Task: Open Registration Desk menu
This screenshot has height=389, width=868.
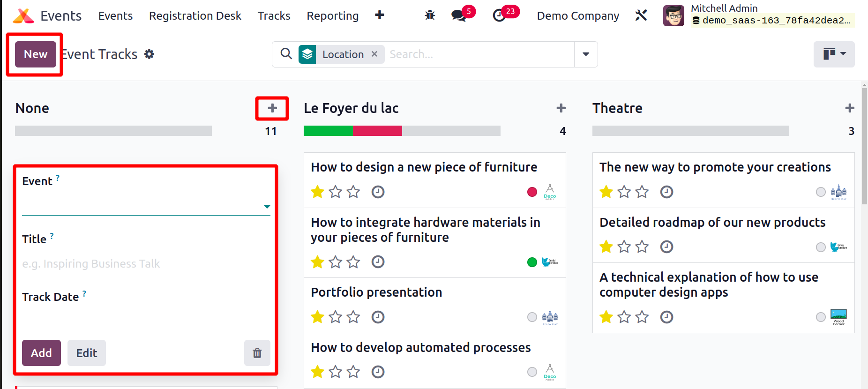Action: click(x=195, y=16)
